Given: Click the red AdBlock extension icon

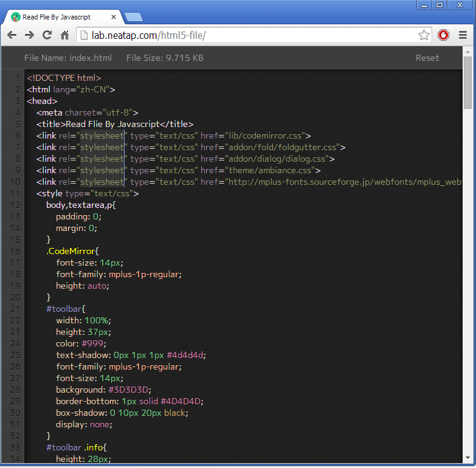Looking at the screenshot, I should 444,35.
